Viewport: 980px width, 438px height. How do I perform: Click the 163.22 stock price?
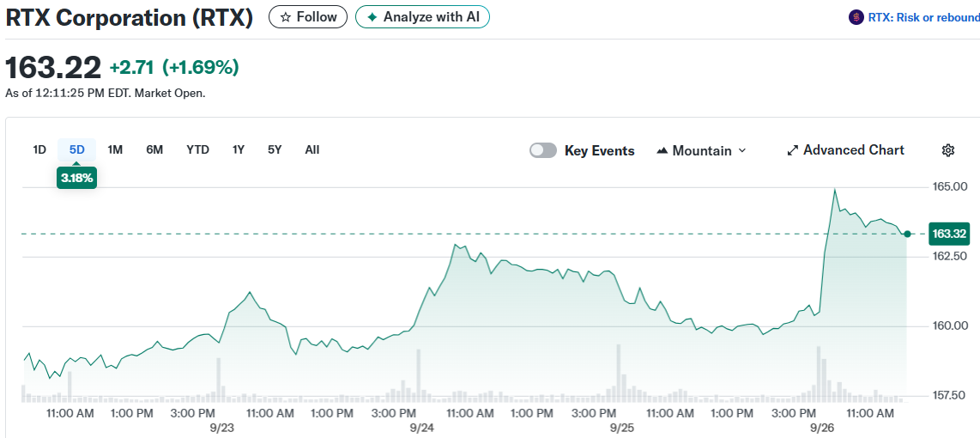pyautogui.click(x=53, y=68)
